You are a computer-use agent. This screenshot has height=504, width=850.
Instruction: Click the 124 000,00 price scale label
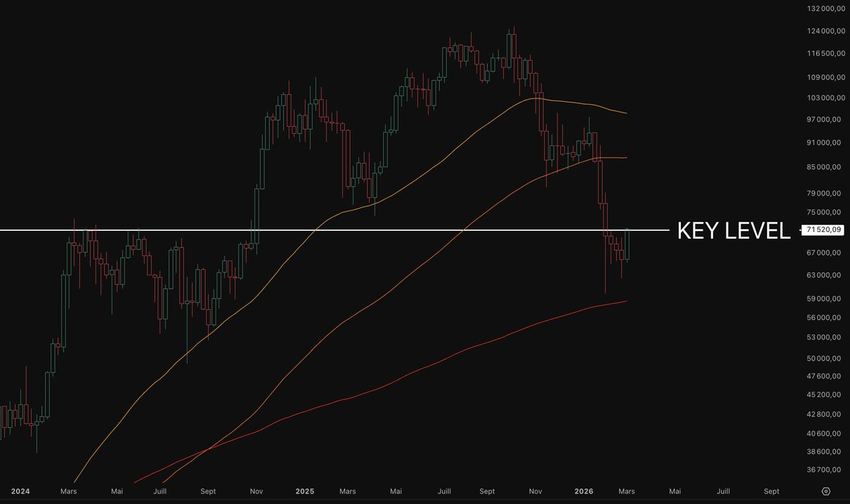pos(824,31)
